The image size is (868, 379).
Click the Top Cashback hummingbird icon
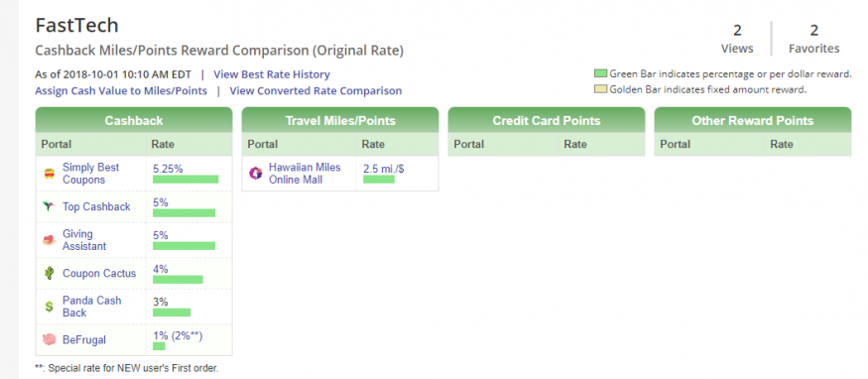(x=50, y=206)
